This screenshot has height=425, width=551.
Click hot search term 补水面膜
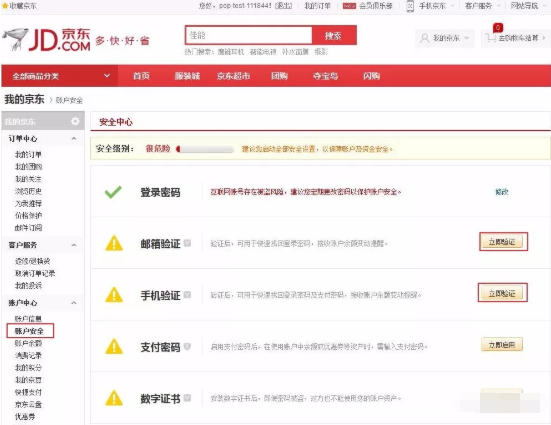tap(295, 52)
